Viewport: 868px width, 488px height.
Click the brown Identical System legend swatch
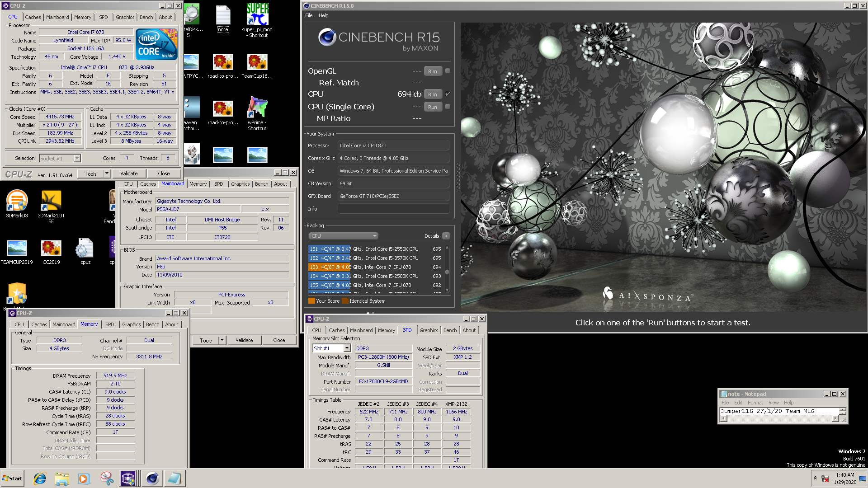345,301
